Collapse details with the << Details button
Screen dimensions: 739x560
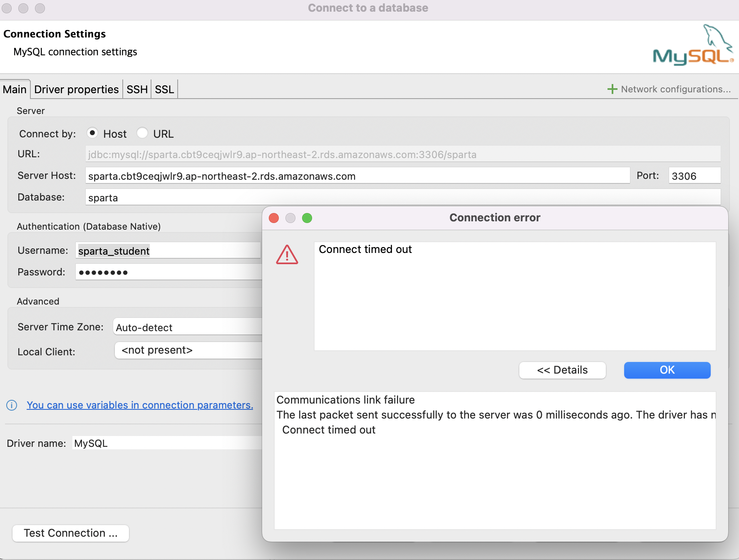[x=563, y=370]
